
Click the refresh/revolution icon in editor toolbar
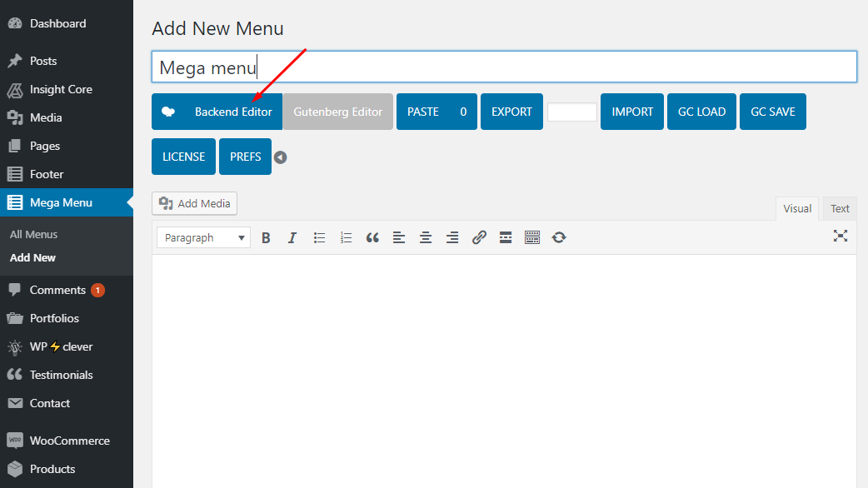pyautogui.click(x=559, y=238)
